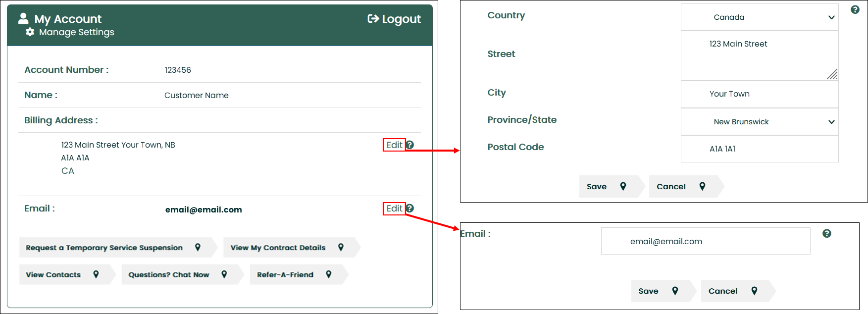868x314 pixels.
Task: Click help icon next to Country dropdown
Action: (x=855, y=10)
